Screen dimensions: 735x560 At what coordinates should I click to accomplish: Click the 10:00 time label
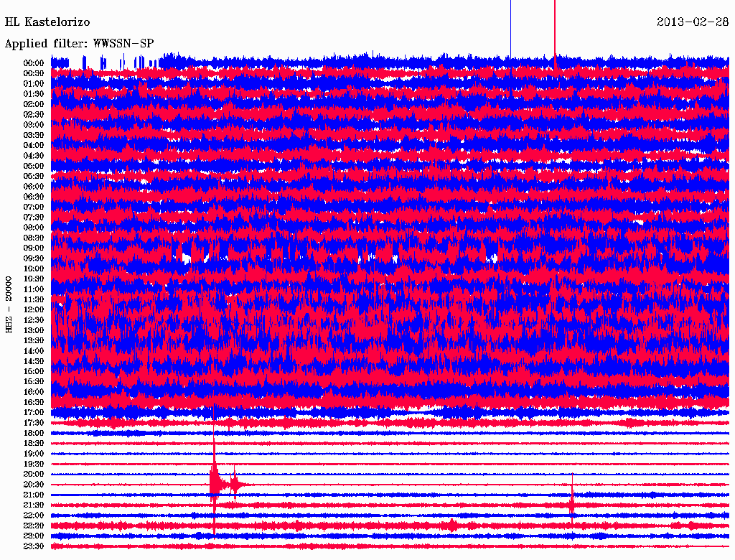click(x=34, y=269)
